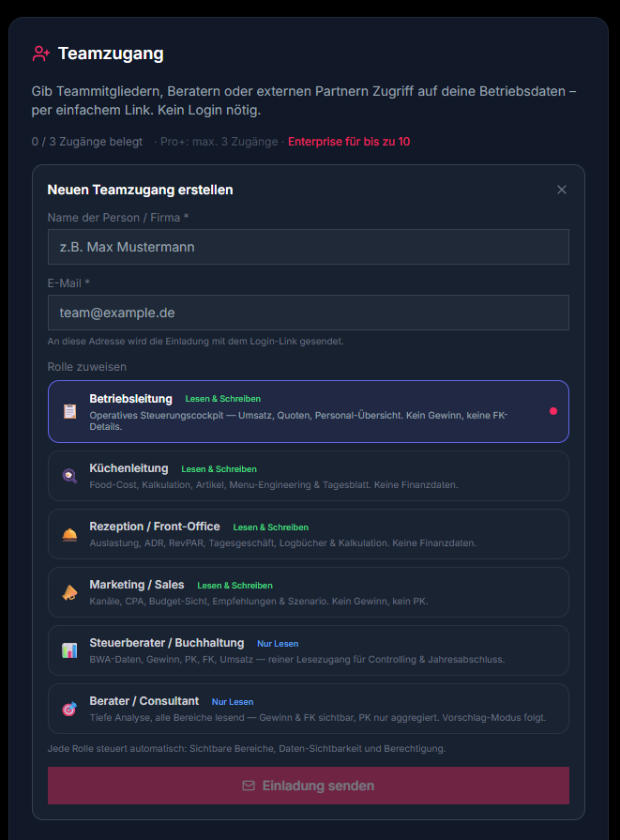The width and height of the screenshot is (620, 840).
Task: Click the Einladung senden button
Action: (x=309, y=786)
